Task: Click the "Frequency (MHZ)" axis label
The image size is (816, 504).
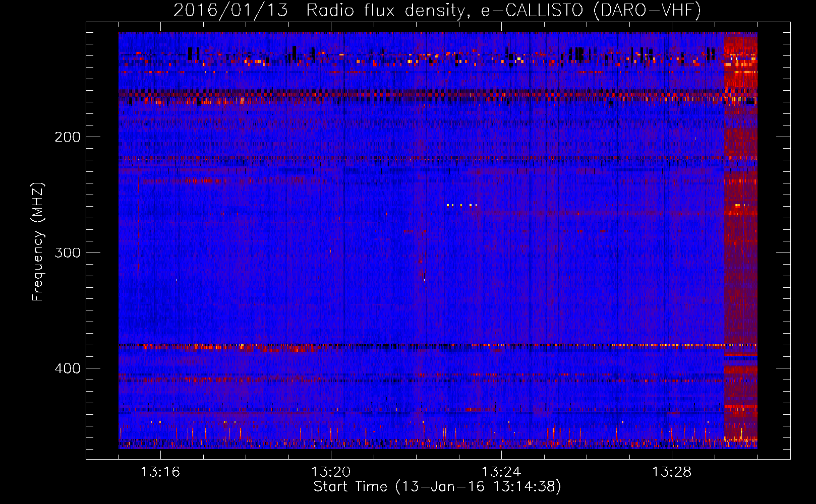Action: coord(38,241)
